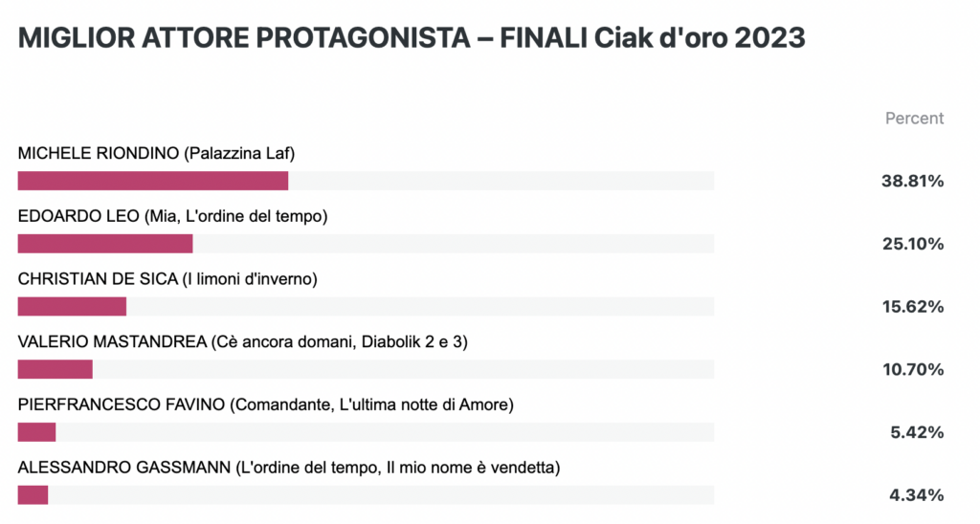Click the 10.70% percentage value
980x524 pixels.
point(913,369)
